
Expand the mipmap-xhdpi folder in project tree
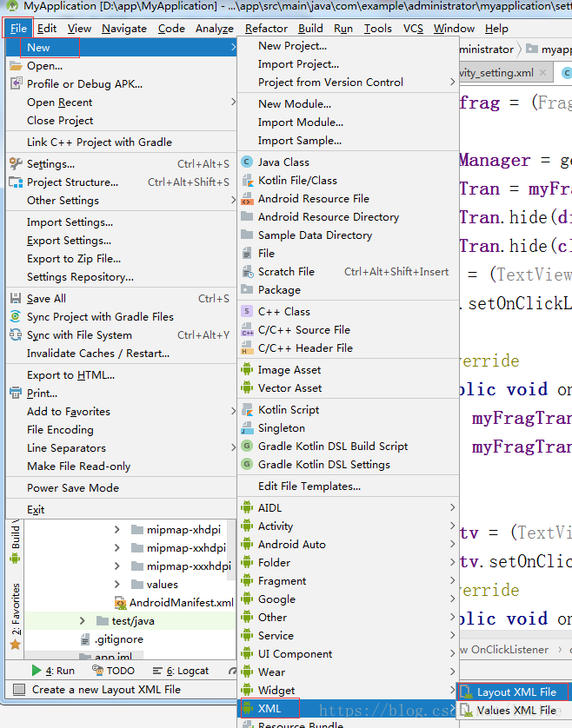pyautogui.click(x=117, y=530)
